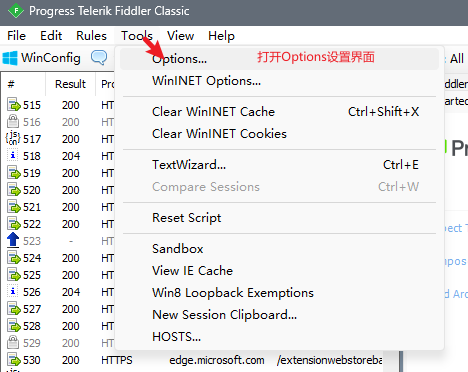The image size is (468, 372).
Task: Click the Windows logo beside WinConfig
Action: coord(10,58)
